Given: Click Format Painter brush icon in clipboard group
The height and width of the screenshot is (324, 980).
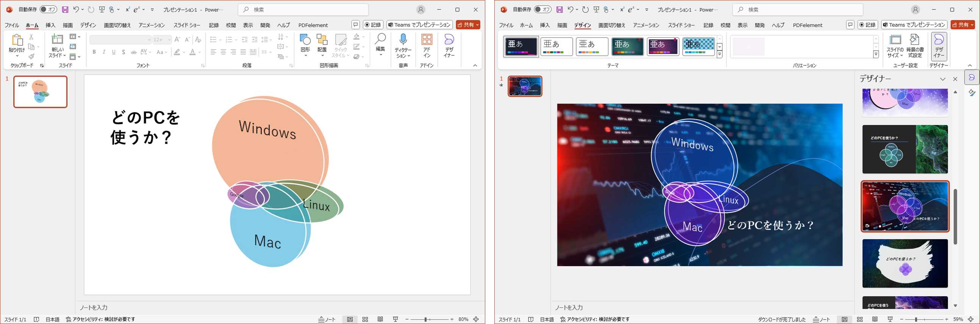Looking at the screenshot, I should click(31, 56).
